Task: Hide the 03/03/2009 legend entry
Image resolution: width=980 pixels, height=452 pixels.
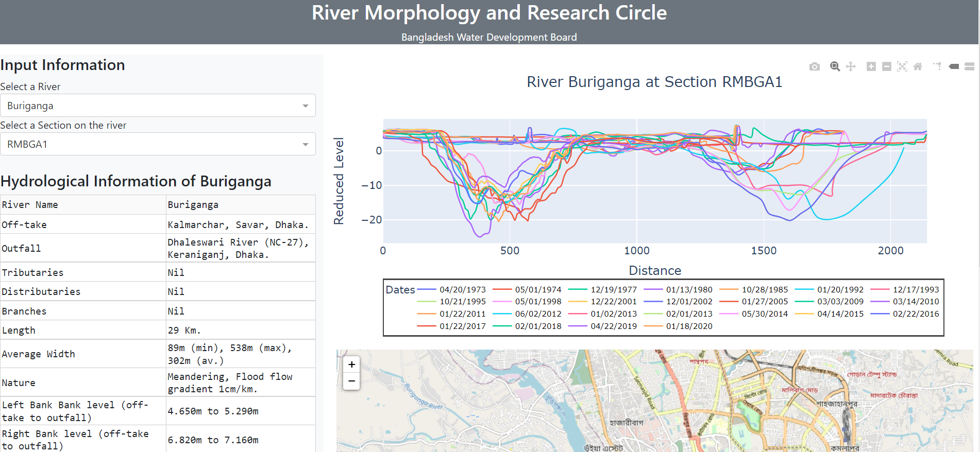Action: 830,302
